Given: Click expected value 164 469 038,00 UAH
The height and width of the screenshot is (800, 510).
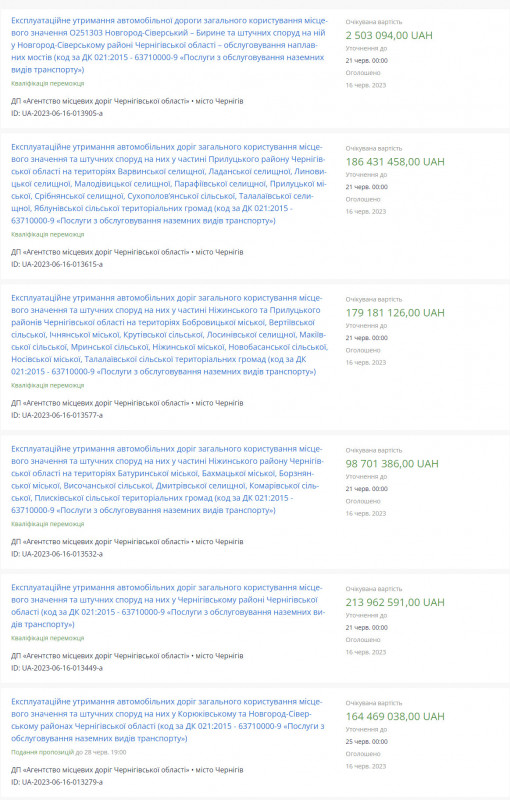Looking at the screenshot, I should pos(395,716).
